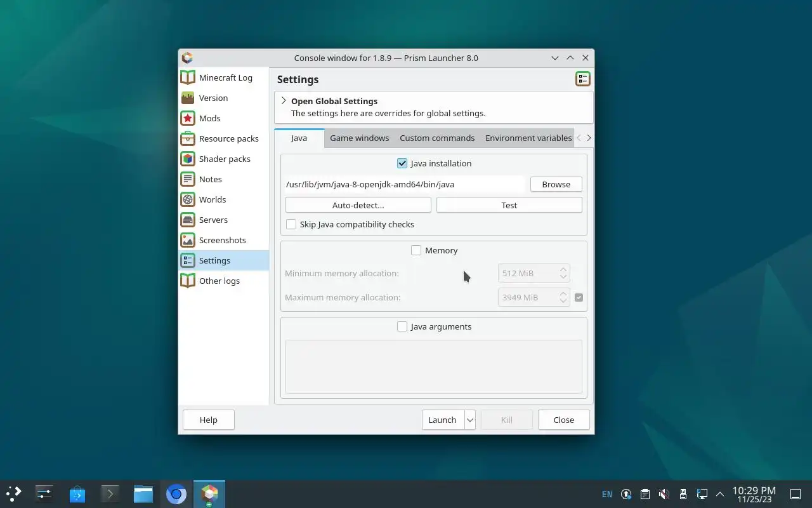Open the Screenshots page label
This screenshot has width=812, height=508.
223,240
